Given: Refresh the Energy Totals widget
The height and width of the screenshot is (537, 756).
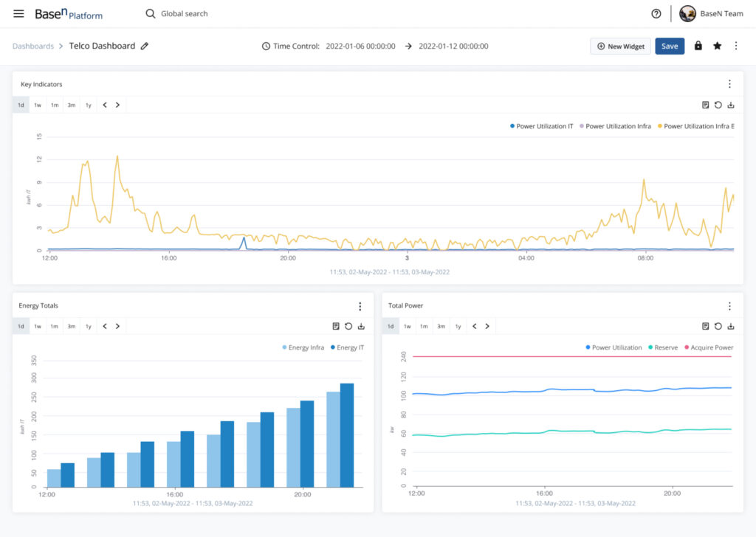Looking at the screenshot, I should coord(348,326).
